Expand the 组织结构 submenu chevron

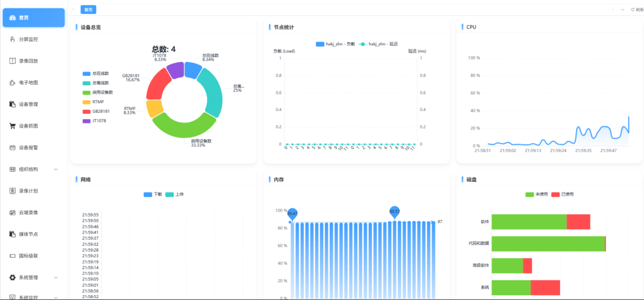point(56,169)
